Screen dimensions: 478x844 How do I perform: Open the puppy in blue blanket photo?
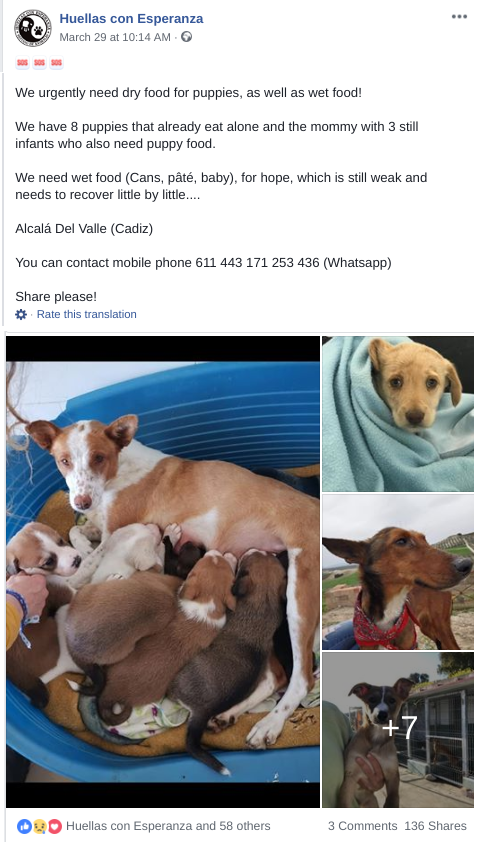pyautogui.click(x=398, y=414)
